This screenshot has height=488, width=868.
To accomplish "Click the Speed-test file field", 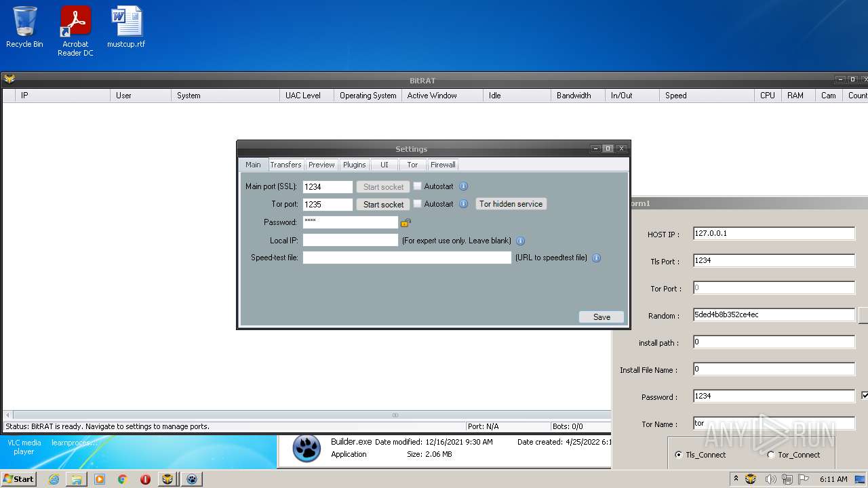I will tap(407, 258).
